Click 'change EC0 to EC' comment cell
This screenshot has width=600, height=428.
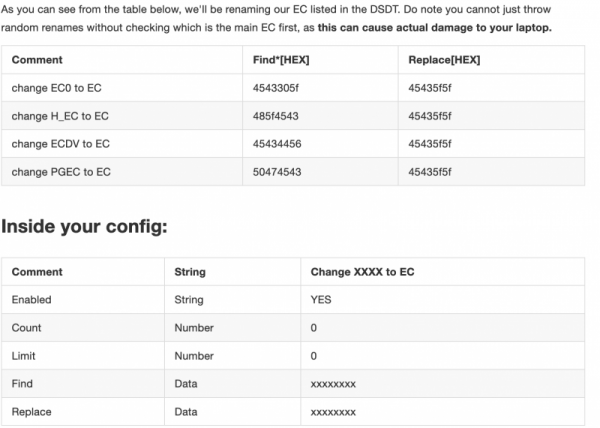click(x=55, y=88)
